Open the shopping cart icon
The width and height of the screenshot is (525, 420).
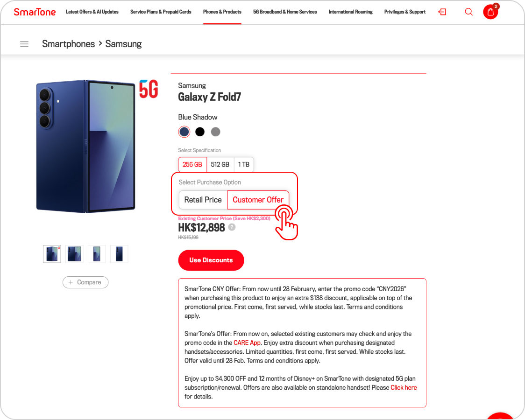pos(490,12)
